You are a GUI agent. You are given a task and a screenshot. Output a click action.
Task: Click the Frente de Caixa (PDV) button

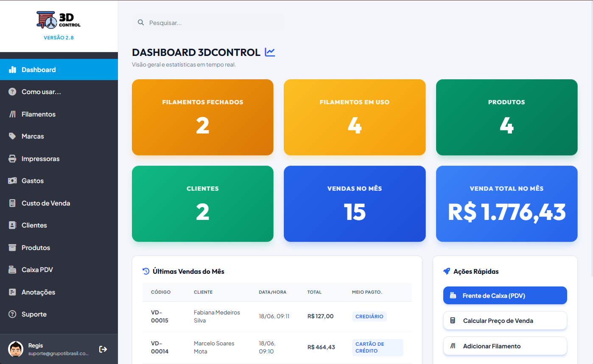pos(505,295)
